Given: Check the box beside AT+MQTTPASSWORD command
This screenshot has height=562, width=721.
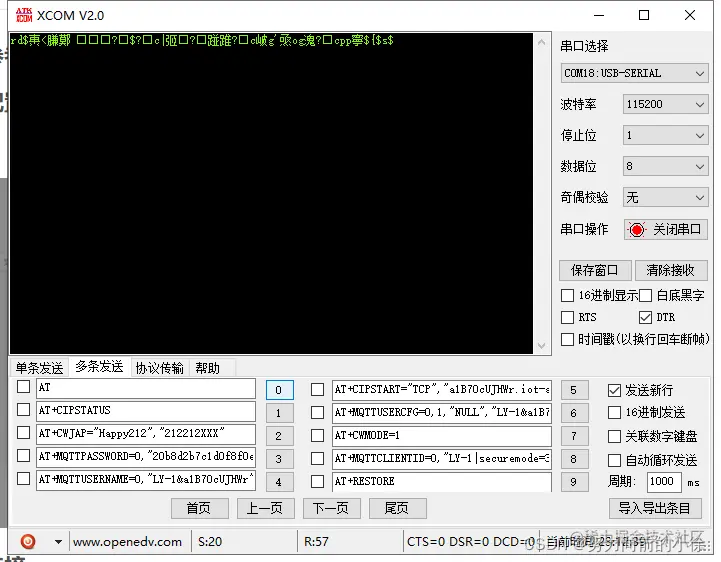Looking at the screenshot, I should [23, 455].
